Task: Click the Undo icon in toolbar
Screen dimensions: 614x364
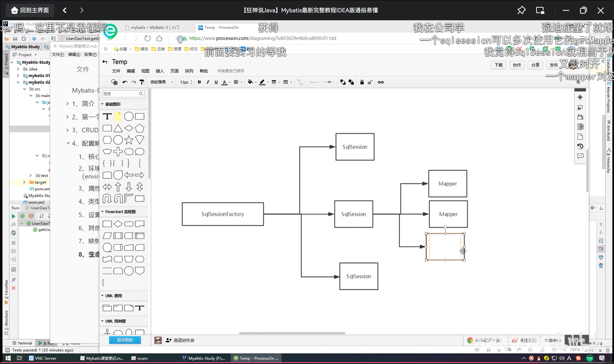Action: pyautogui.click(x=125, y=82)
